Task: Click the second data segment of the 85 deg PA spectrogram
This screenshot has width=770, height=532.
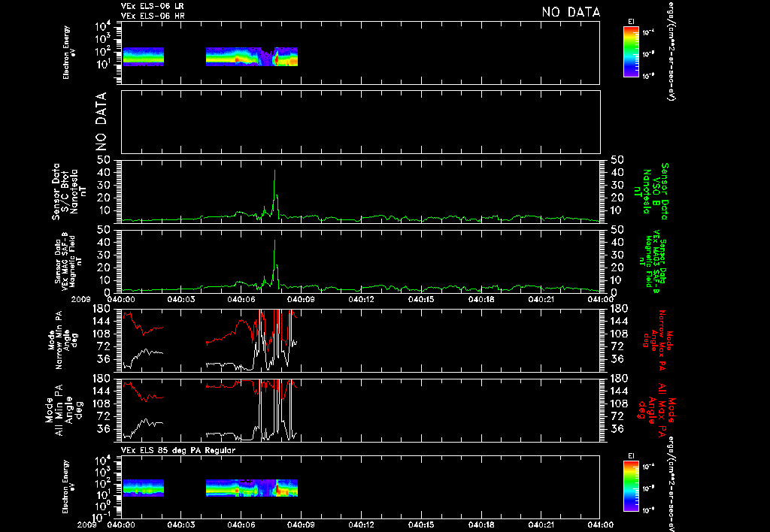Action: click(251, 488)
